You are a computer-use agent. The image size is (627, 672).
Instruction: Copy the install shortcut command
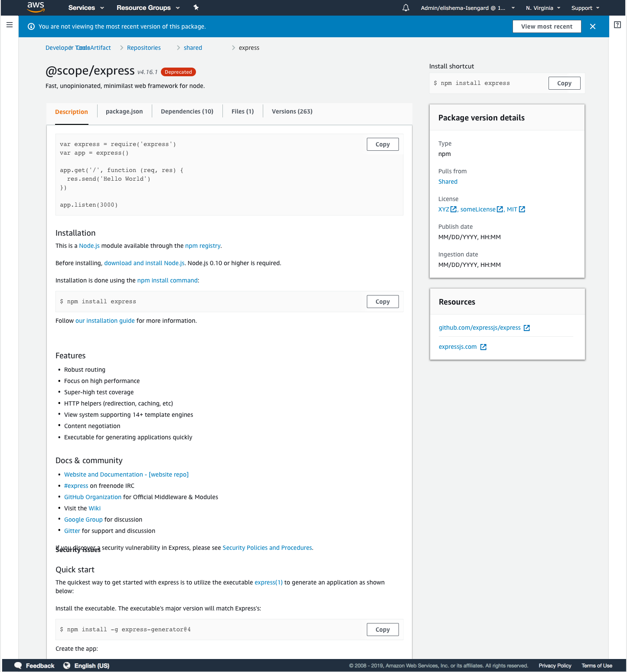pyautogui.click(x=565, y=83)
